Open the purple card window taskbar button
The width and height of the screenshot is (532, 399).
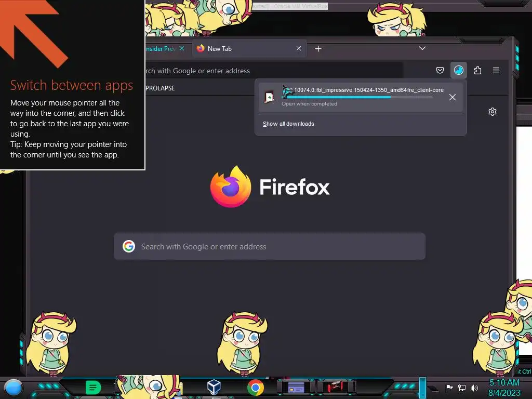coord(296,387)
